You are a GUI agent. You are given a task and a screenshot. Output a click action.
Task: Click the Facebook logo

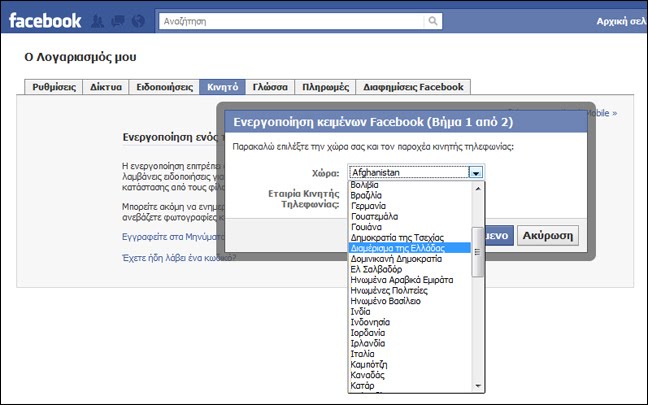[45, 21]
